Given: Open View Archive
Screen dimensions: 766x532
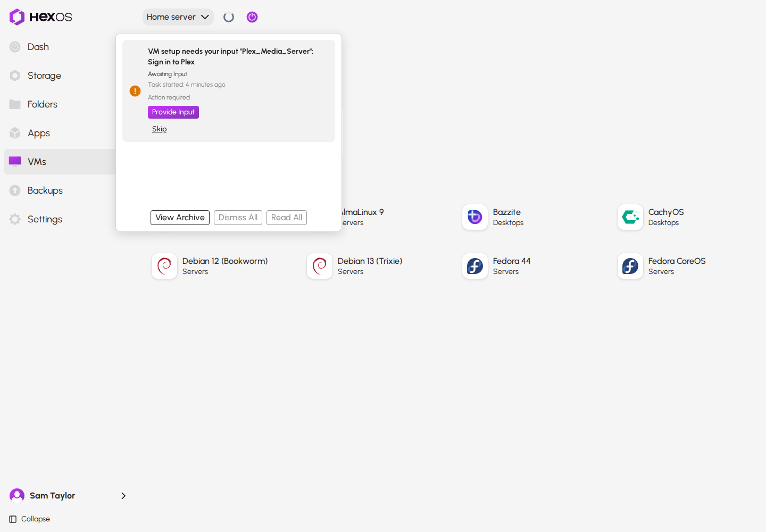Looking at the screenshot, I should click(x=180, y=218).
